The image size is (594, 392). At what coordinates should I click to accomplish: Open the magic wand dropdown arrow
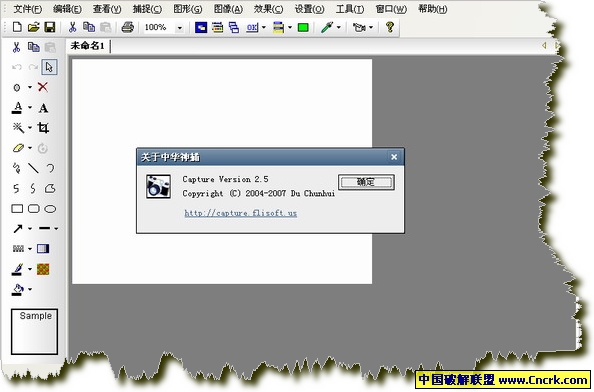click(30, 128)
